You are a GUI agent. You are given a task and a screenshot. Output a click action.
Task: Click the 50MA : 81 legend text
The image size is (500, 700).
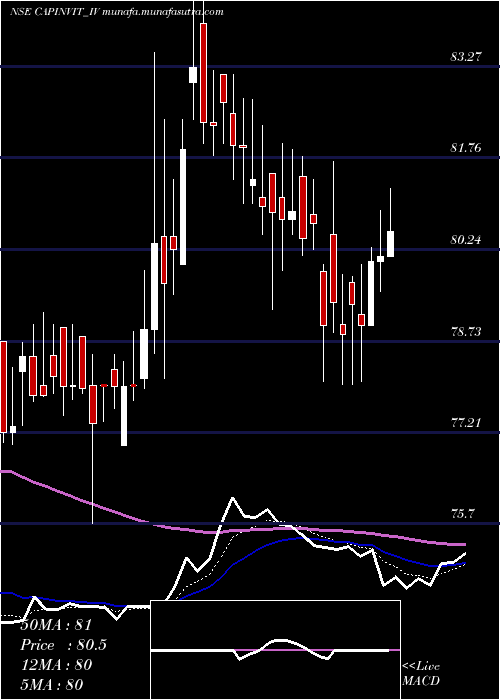[56, 625]
